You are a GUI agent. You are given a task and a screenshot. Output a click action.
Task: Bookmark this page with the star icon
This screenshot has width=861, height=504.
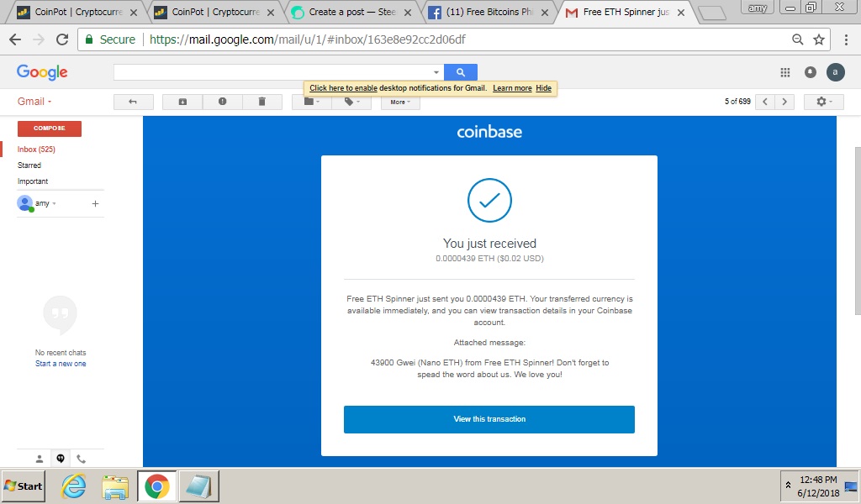819,39
